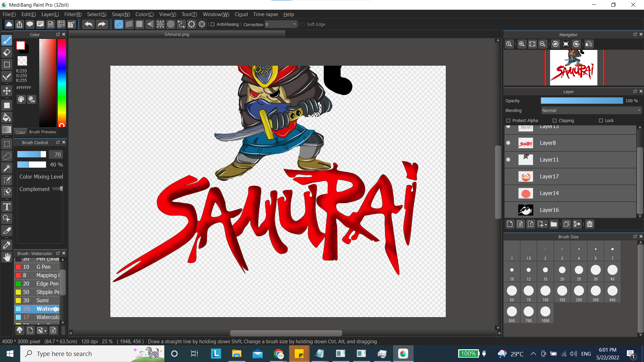Screen dimensions: 644x362
Task: Open snap settings gear icon
Action: click(202, 24)
